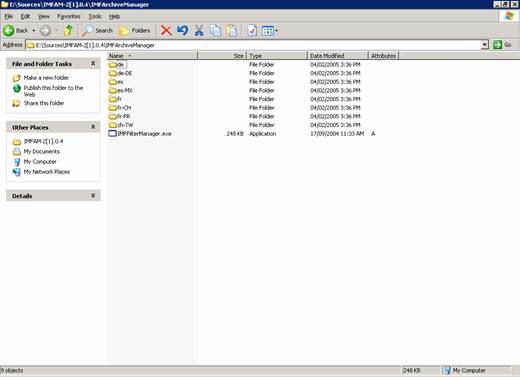This screenshot has width=520, height=377.
Task: Click the Copy icon in toolbar
Action: tap(215, 31)
